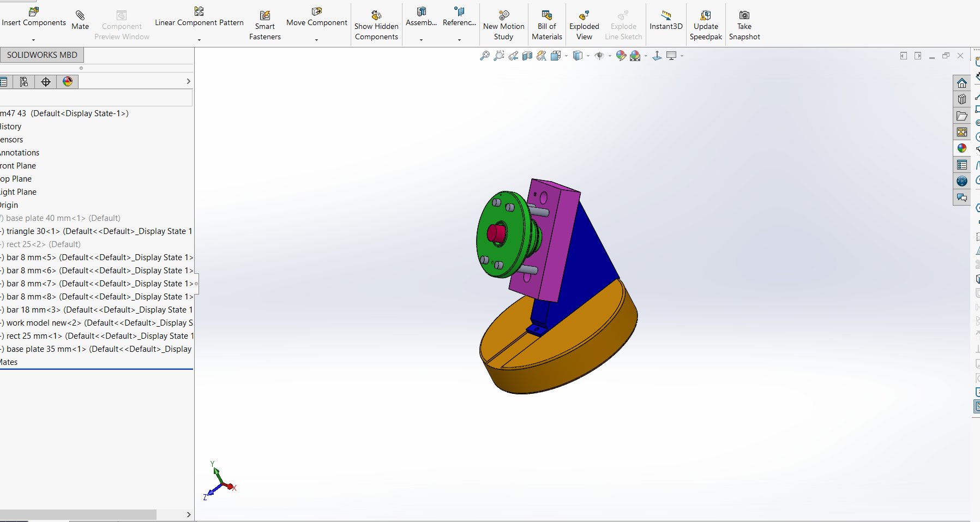Click the feature tree filter field

click(96, 98)
